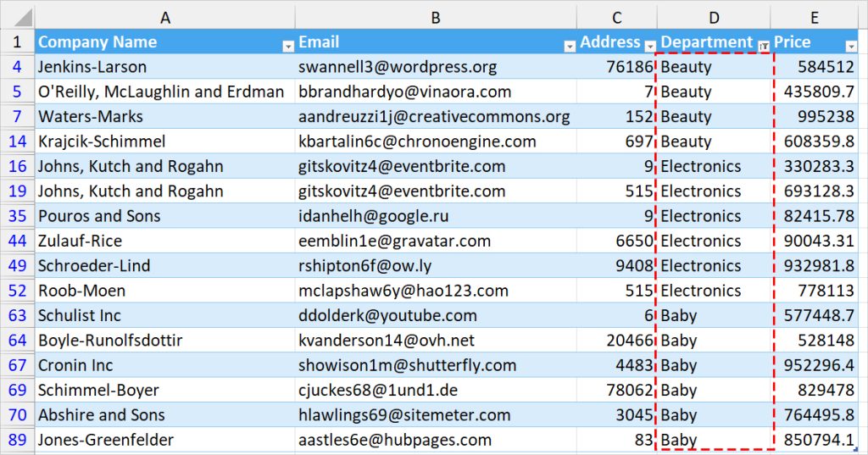Select address cell 6650
The height and width of the screenshot is (455, 868).
click(617, 241)
